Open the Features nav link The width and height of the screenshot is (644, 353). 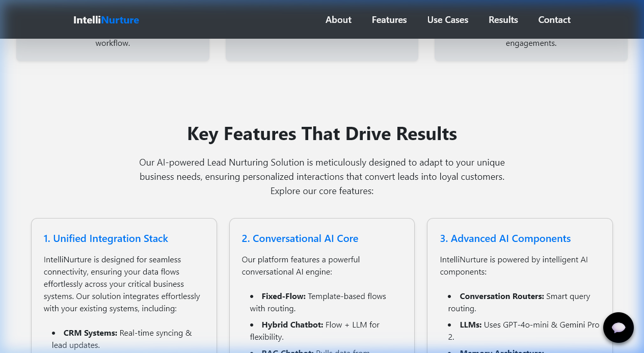(389, 20)
